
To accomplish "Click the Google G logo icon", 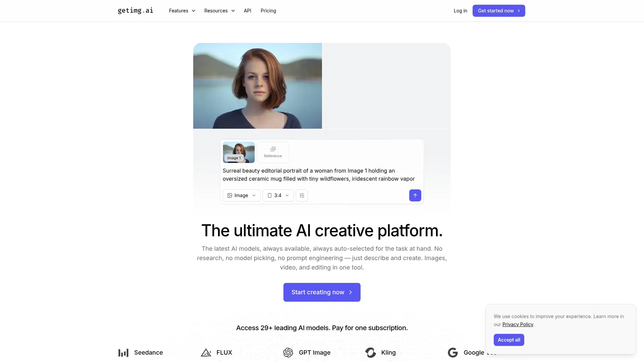I will [x=453, y=353].
